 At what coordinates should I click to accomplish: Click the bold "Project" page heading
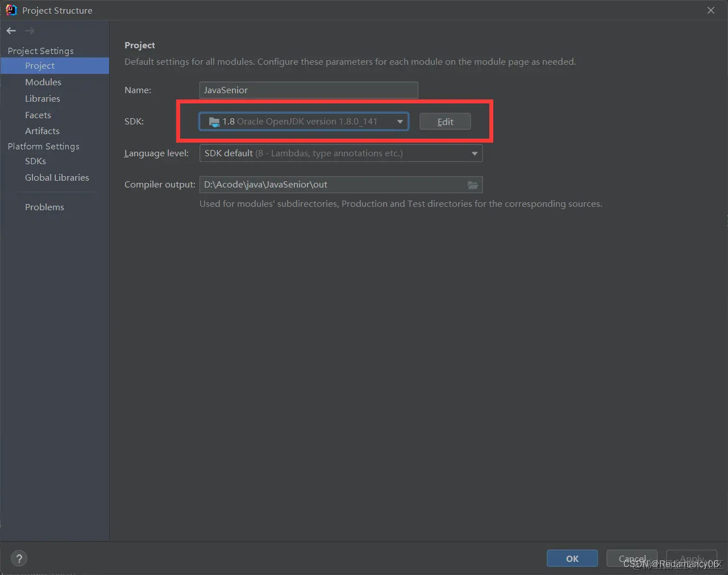(x=140, y=45)
